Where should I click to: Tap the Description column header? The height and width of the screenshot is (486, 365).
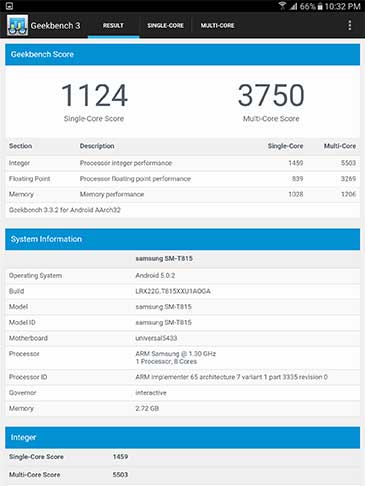click(x=97, y=146)
